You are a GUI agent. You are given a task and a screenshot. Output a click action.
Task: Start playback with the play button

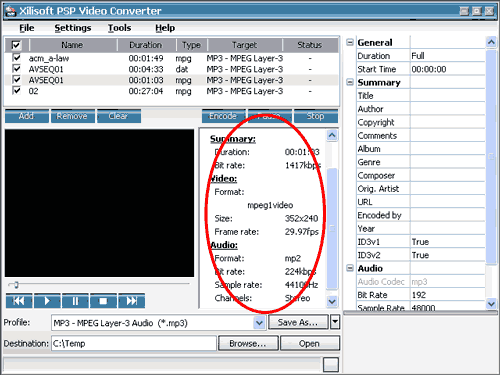pos(47,301)
